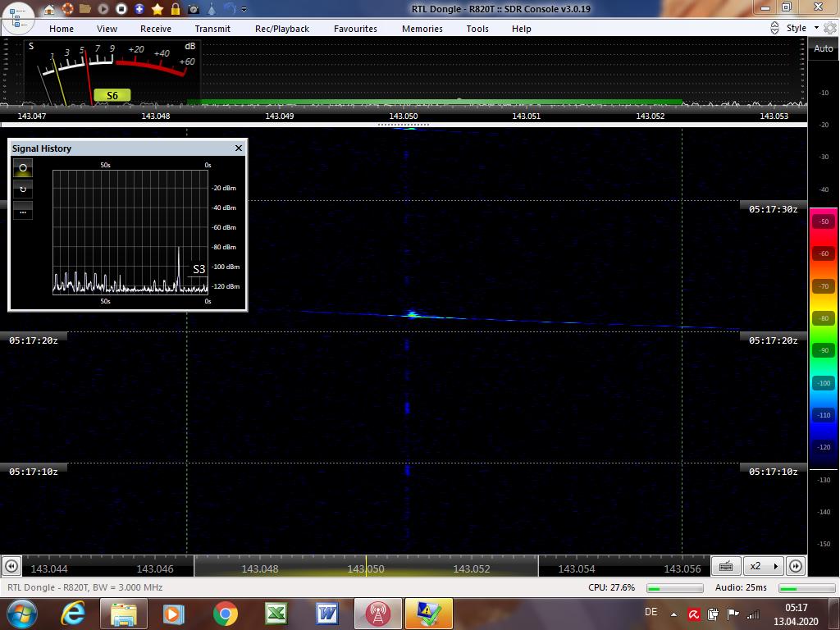The width and height of the screenshot is (840, 630).
Task: Open the Style dropdown
Action: tap(802, 28)
